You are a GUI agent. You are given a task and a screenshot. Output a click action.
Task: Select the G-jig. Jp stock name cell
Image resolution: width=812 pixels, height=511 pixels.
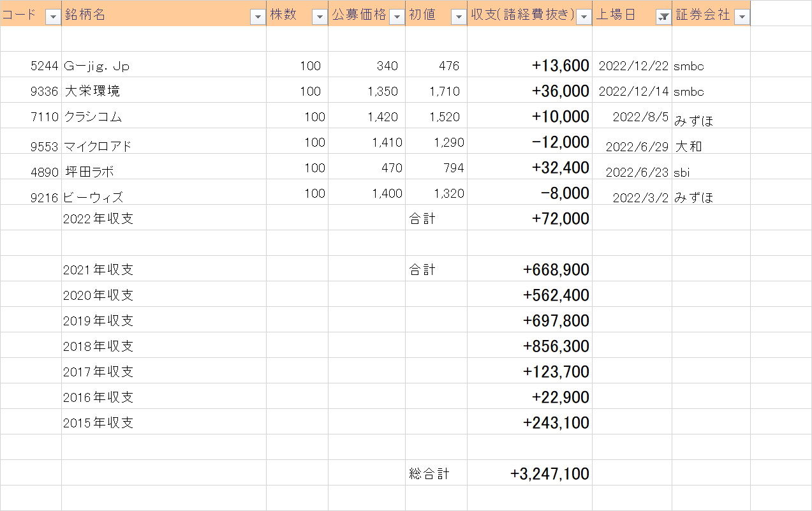(164, 64)
